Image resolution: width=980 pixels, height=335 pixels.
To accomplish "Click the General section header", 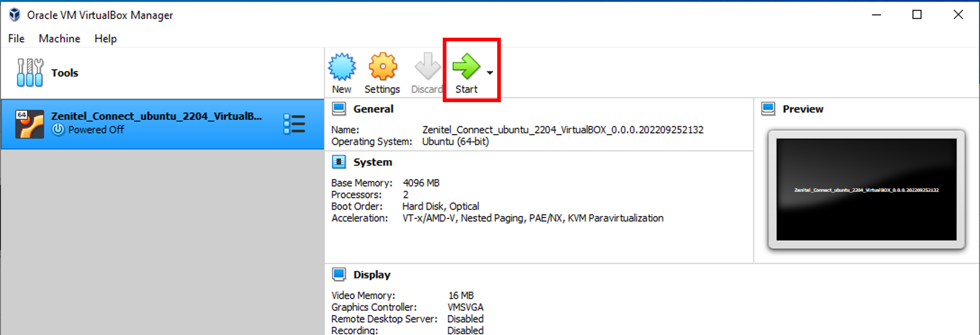I will 373,109.
